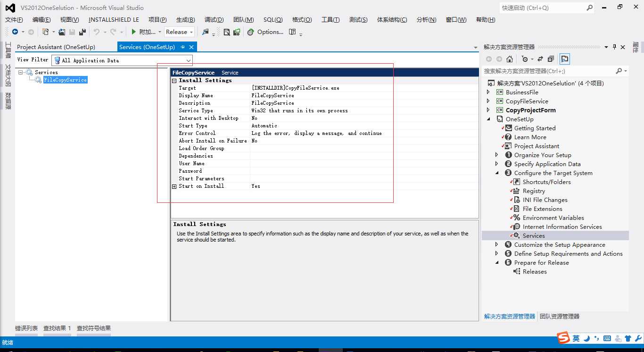Open the 错误列表 error list tab
The width and height of the screenshot is (644, 352).
tap(26, 328)
